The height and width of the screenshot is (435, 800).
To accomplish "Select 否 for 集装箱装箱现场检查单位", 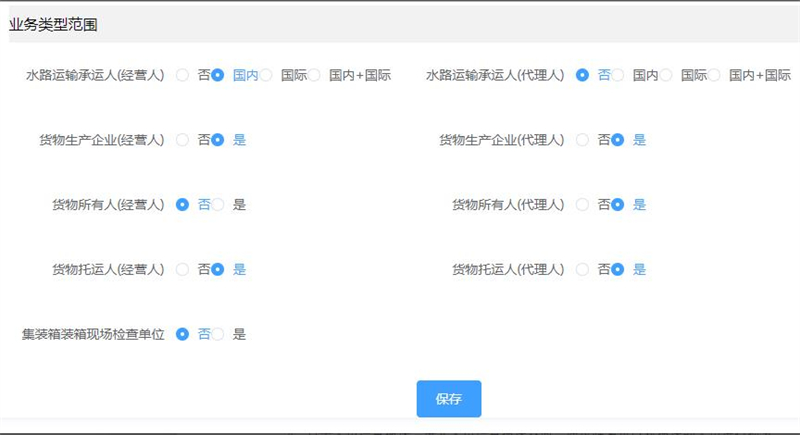I will [182, 334].
